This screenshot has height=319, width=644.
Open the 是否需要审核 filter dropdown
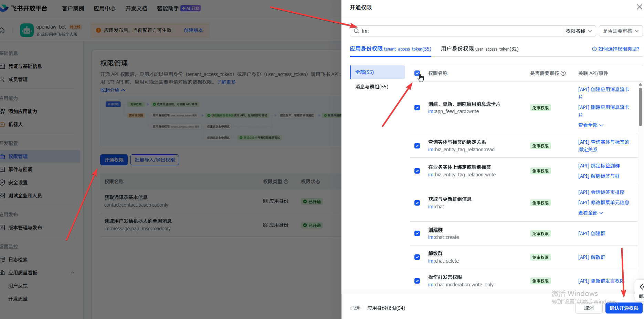pos(621,31)
